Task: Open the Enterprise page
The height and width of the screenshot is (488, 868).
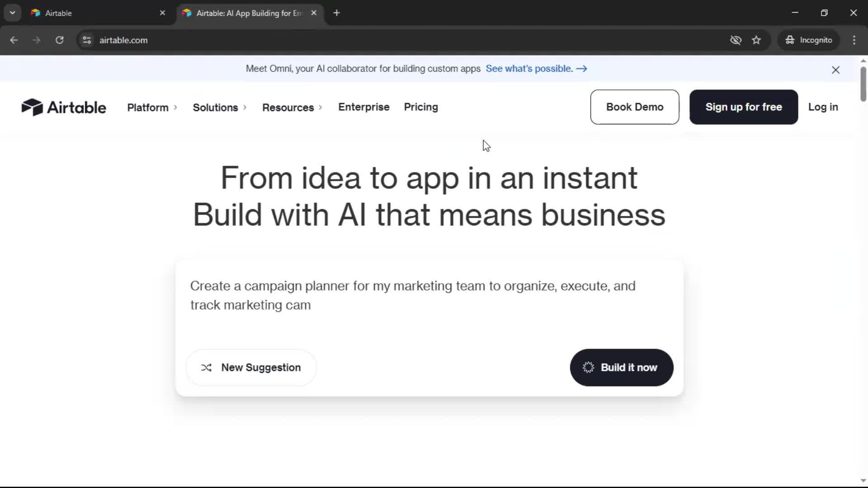Action: click(x=364, y=107)
